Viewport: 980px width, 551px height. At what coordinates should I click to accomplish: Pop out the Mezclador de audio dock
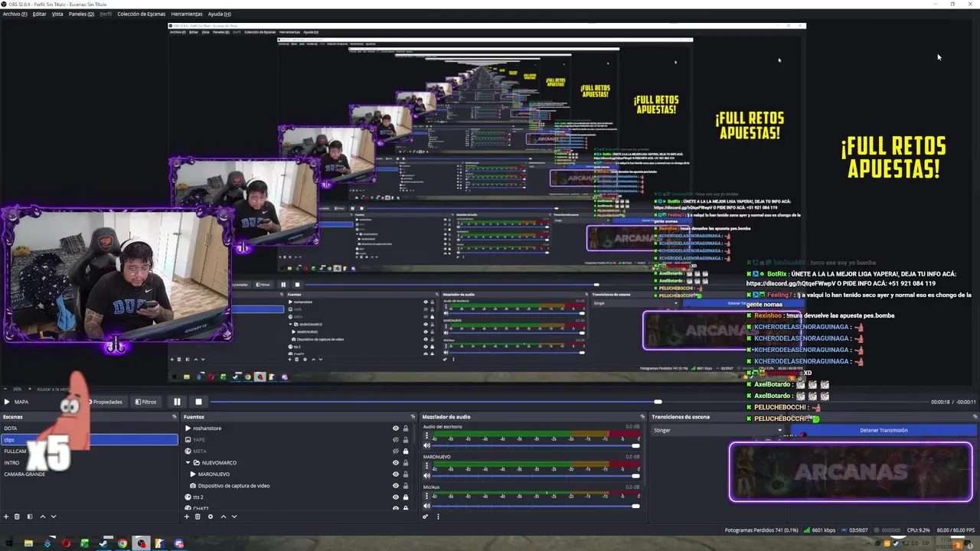[642, 417]
